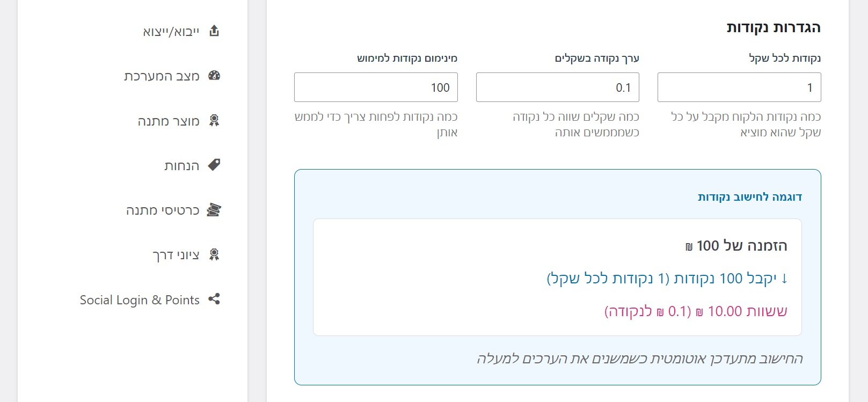Select הנחות in the sidebar
The width and height of the screenshot is (868, 402).
point(182,166)
